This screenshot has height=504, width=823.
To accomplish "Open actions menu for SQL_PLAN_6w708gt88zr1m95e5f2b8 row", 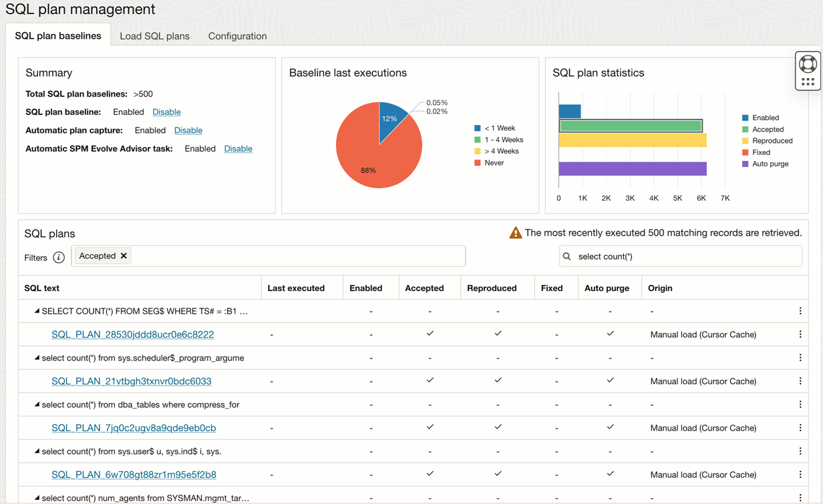I will click(800, 475).
